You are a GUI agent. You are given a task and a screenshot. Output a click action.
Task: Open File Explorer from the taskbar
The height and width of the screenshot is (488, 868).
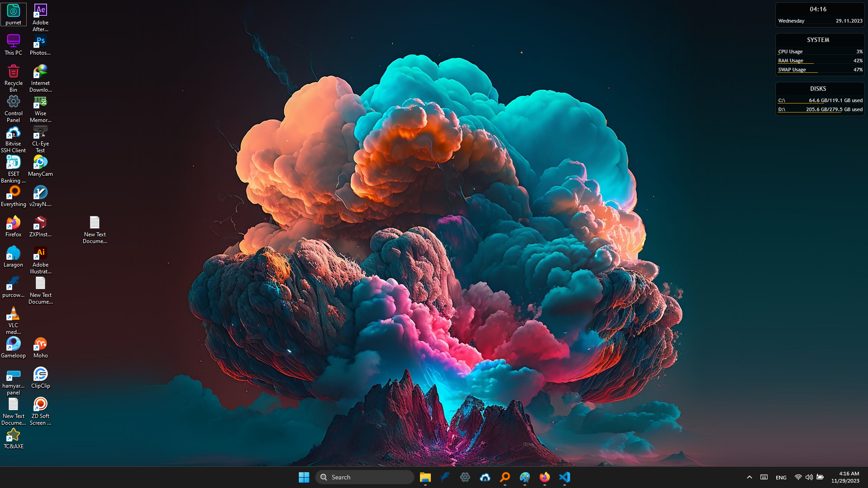[425, 477]
